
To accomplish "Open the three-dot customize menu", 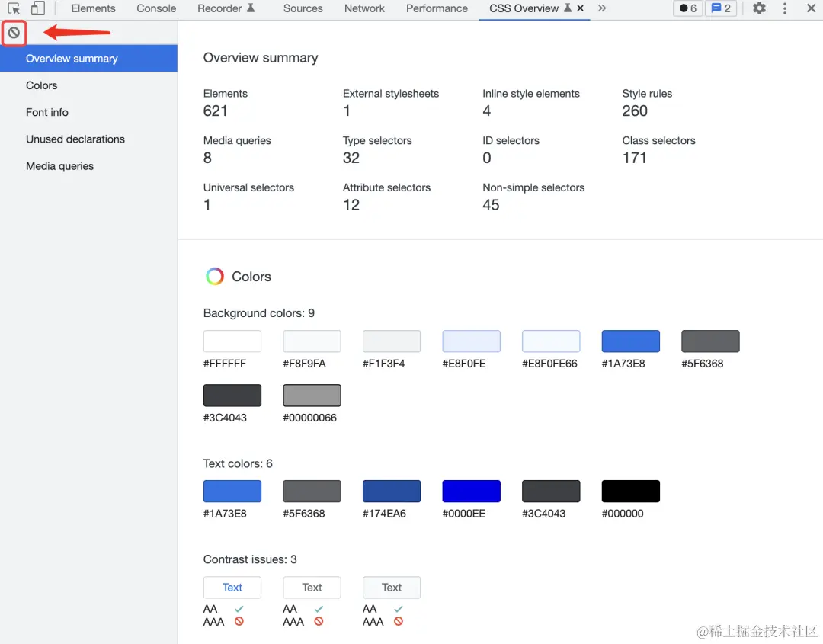I will 785,8.
